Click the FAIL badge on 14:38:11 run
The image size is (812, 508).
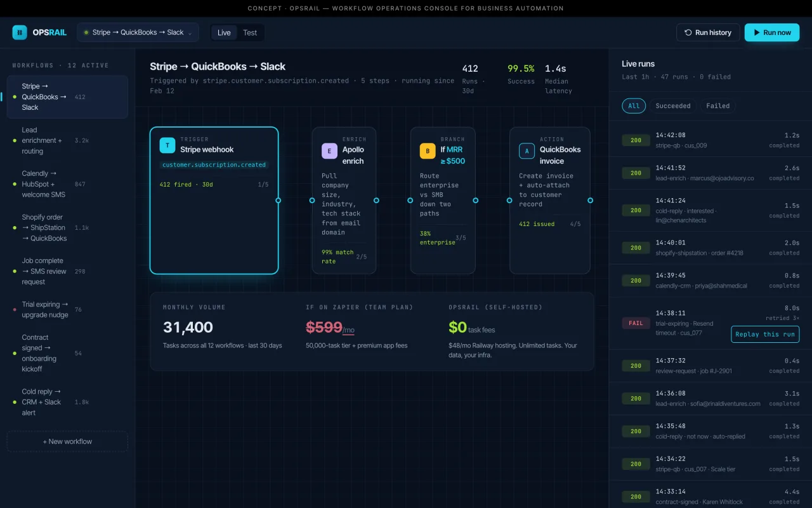636,323
